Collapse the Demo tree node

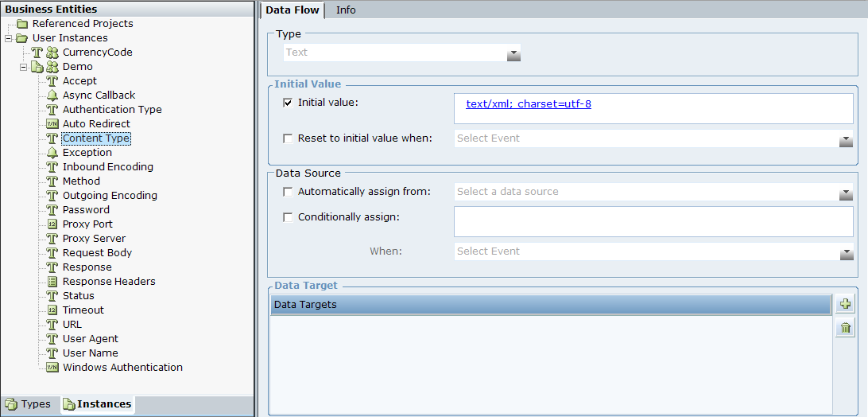point(24,67)
